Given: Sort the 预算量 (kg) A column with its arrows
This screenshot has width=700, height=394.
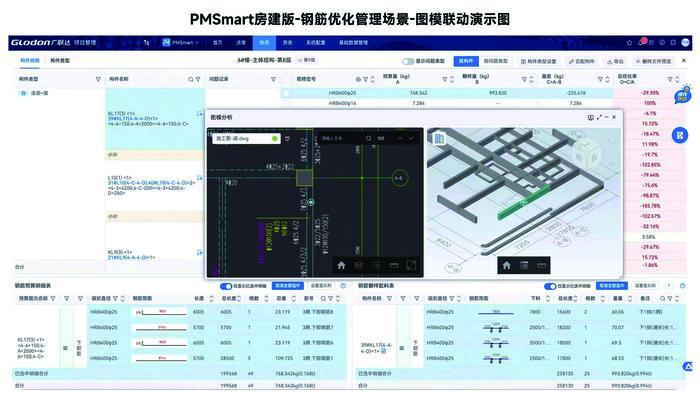Looking at the screenshot, I should point(452,79).
